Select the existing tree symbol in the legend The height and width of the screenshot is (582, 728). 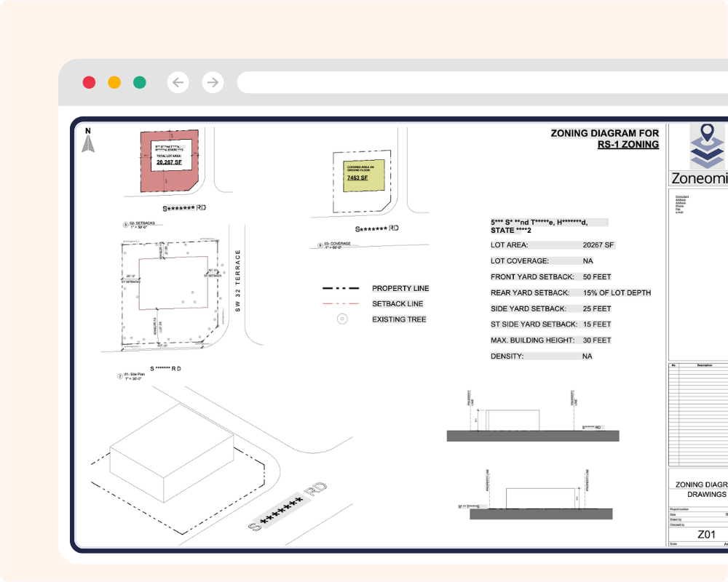341,318
